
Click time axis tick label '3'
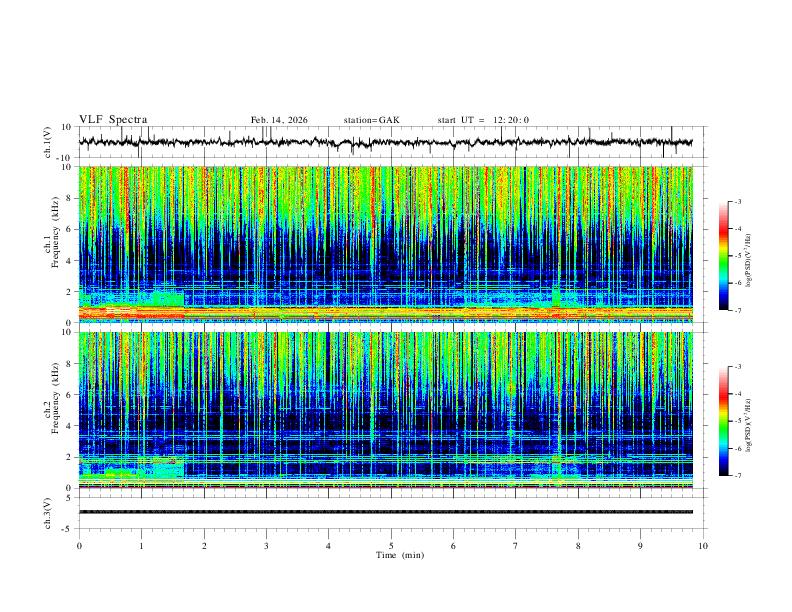266,546
